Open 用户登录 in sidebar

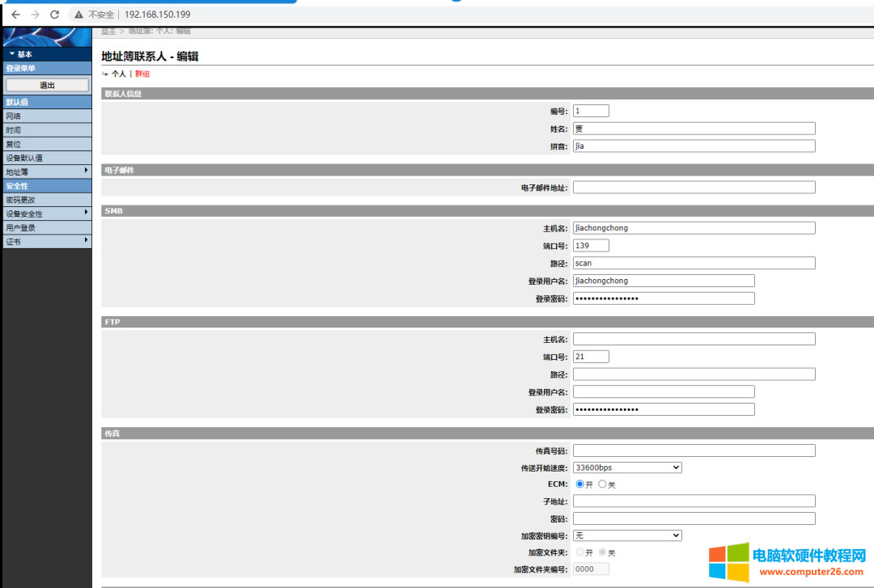(46, 228)
